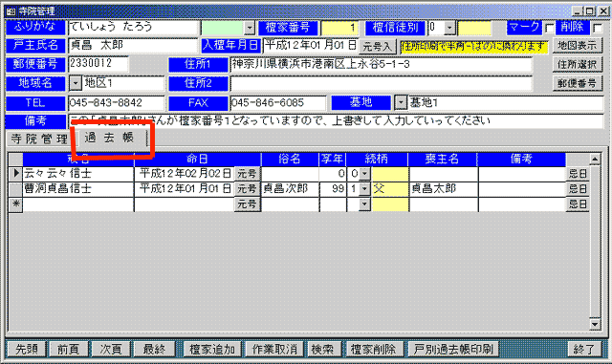Click the 檀家追加 button

(x=212, y=349)
